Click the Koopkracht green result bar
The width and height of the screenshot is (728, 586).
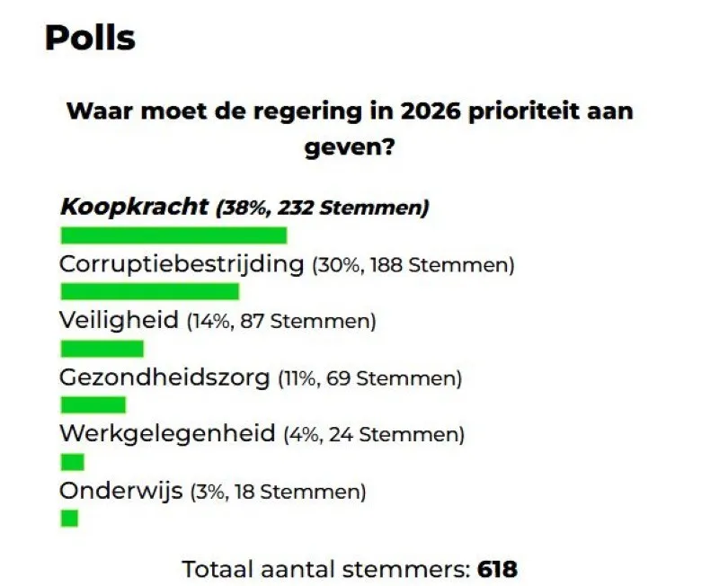tap(173, 235)
